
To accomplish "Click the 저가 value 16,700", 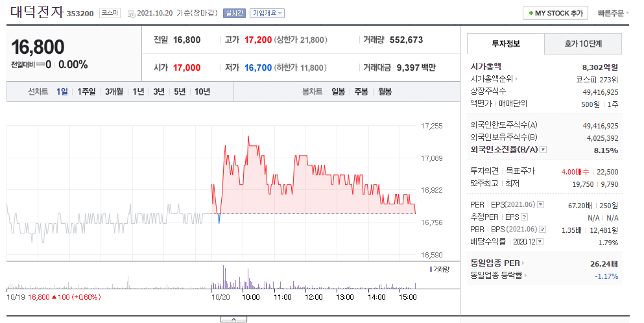I will point(258,67).
